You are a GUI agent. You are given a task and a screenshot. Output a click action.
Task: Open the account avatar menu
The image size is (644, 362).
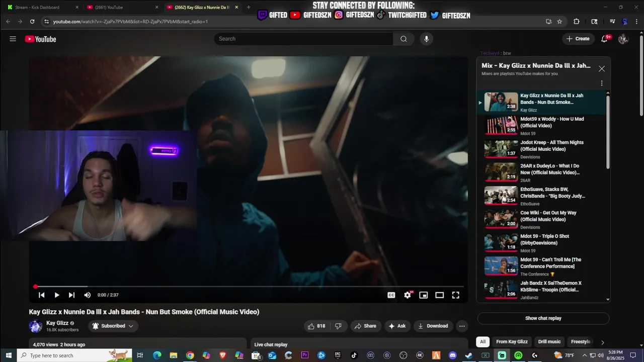623,39
